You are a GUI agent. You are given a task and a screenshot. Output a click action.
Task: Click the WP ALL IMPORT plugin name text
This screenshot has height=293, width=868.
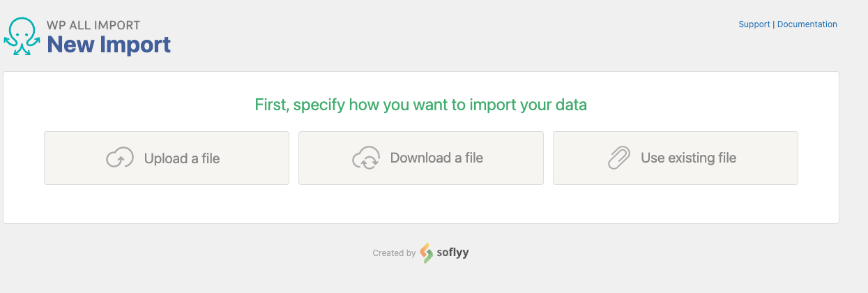(x=93, y=24)
